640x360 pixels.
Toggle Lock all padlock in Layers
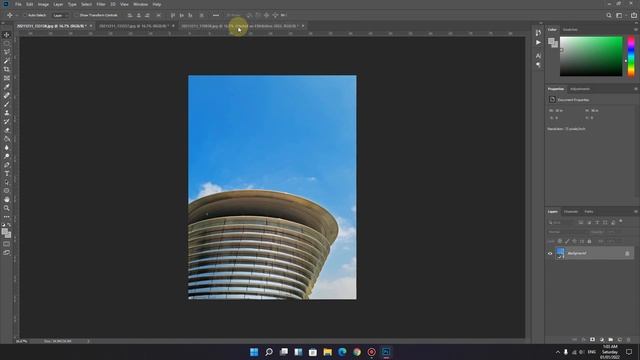point(589,241)
